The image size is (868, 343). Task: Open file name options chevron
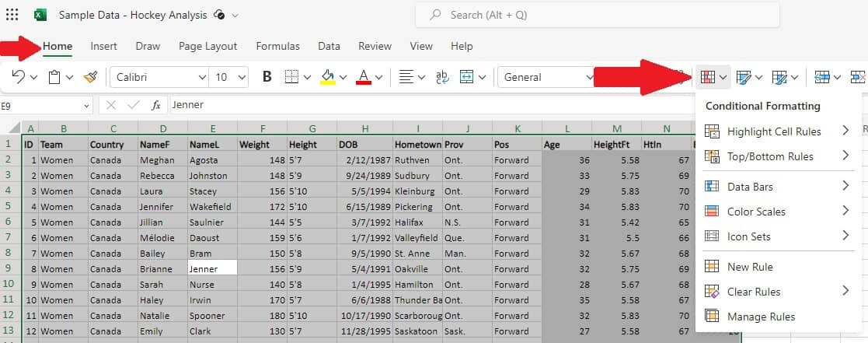click(235, 16)
